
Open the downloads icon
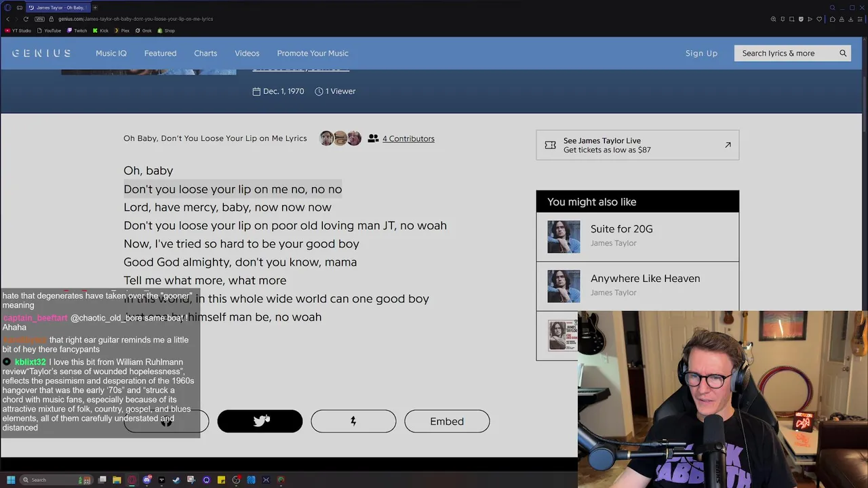[850, 19]
